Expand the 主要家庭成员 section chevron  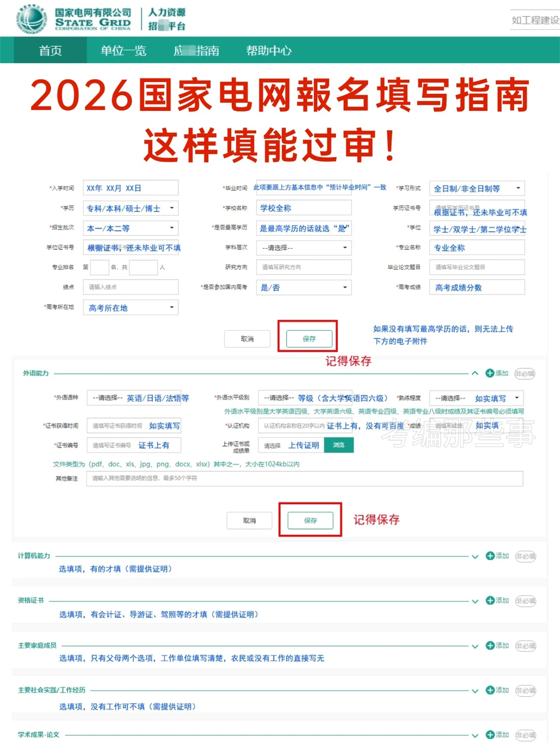(x=475, y=646)
